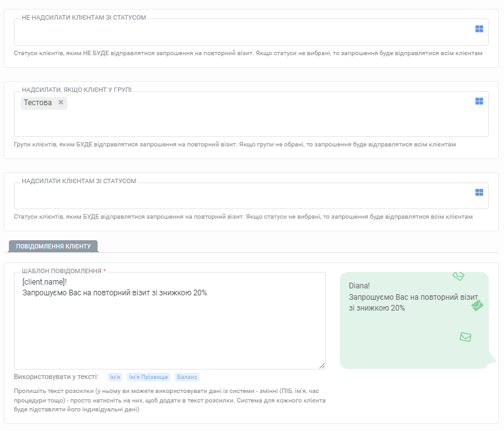Switch to Повідомлення клієнту tab
This screenshot has height=431, width=504.
click(x=53, y=246)
